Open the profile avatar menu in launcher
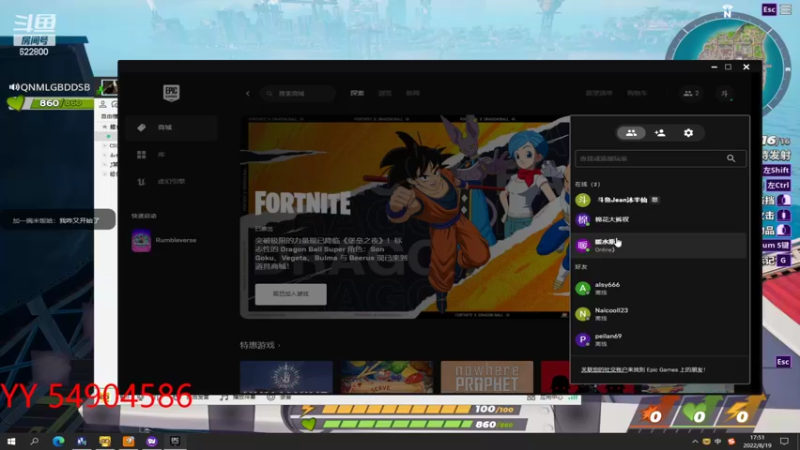Image resolution: width=800 pixels, height=450 pixels. coord(724,93)
